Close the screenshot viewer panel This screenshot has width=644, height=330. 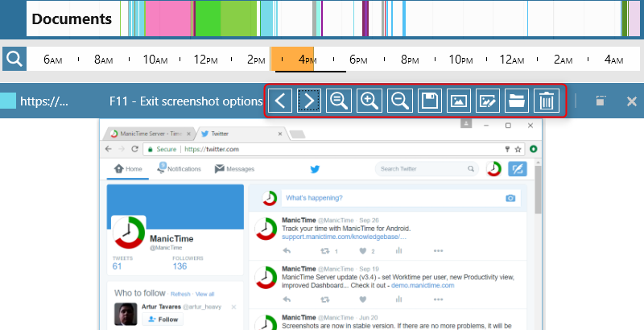[631, 101]
